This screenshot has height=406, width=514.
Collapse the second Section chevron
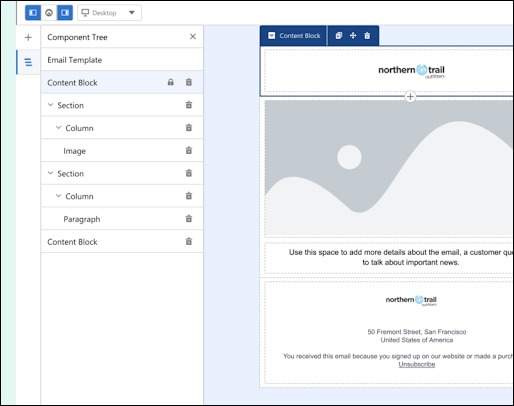point(50,173)
